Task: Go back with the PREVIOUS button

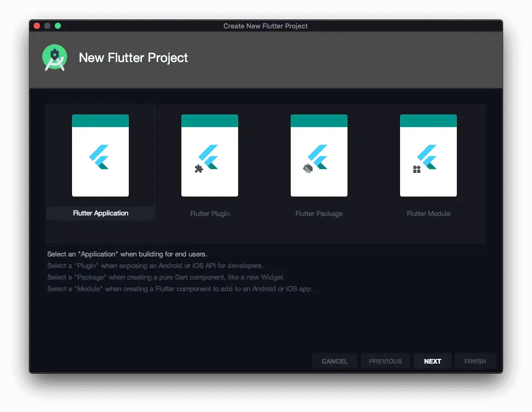Action: coord(385,361)
